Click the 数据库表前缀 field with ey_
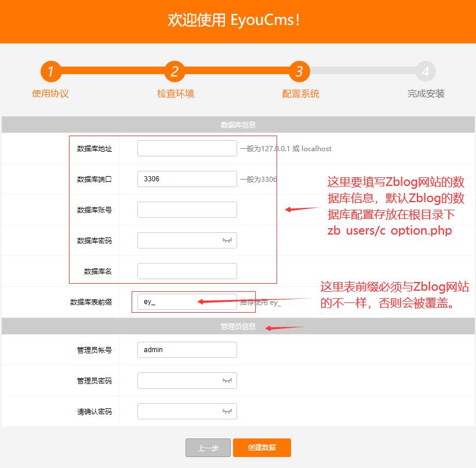The width and height of the screenshot is (476, 468). coord(187,302)
